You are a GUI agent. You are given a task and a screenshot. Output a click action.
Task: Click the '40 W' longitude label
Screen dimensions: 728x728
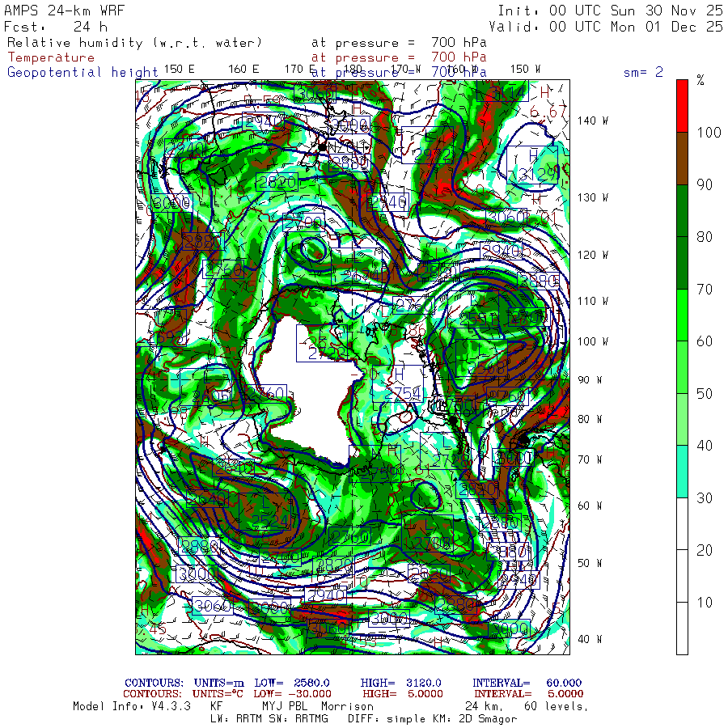tap(590, 639)
